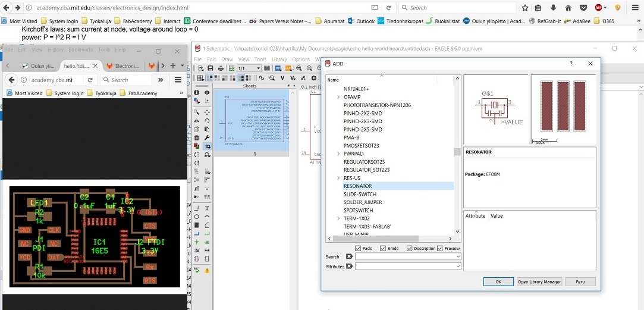Expand the OPAMP tree entry
Image resolution: width=644 pixels, height=310 pixels.
[338, 97]
